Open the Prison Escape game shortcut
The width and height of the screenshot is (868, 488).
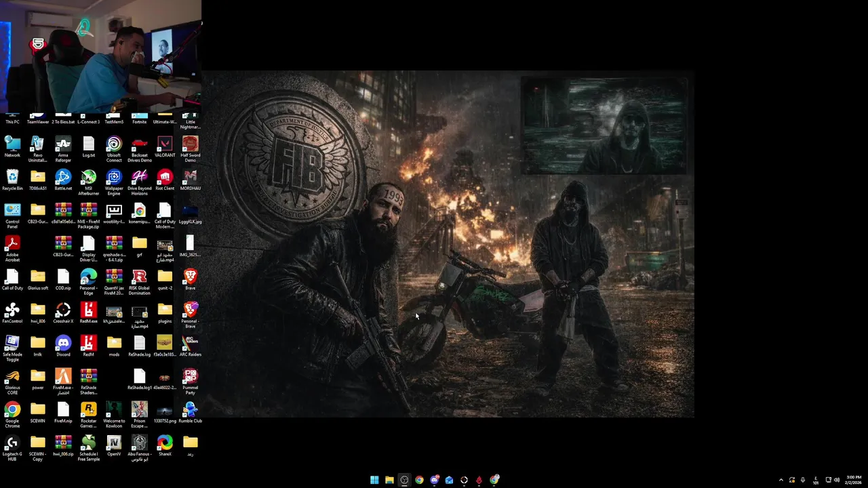tap(140, 415)
